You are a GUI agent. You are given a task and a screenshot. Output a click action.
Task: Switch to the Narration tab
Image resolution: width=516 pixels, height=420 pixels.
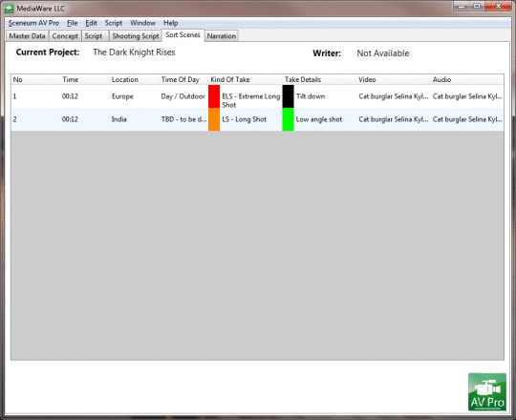(222, 36)
